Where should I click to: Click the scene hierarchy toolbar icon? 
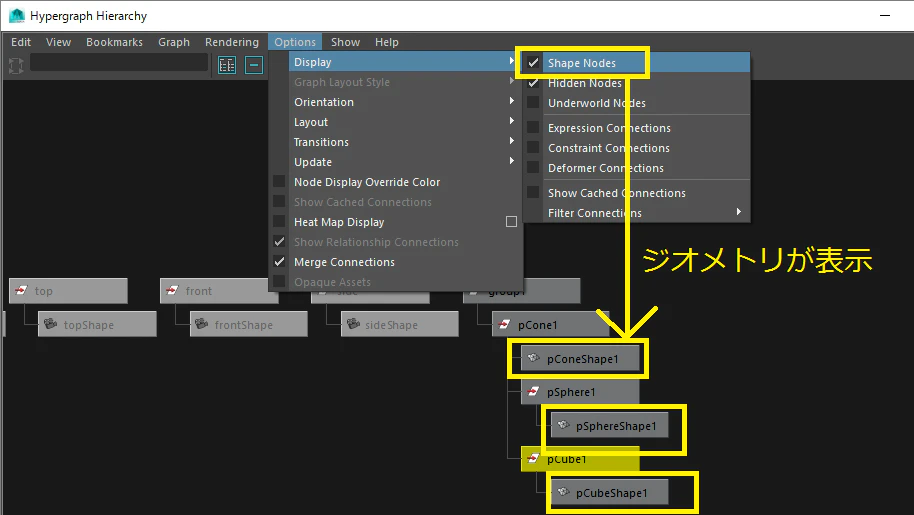point(227,65)
